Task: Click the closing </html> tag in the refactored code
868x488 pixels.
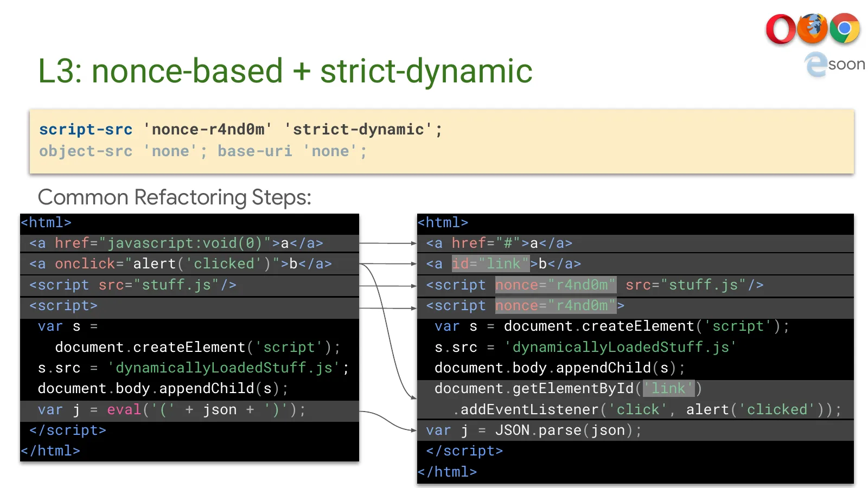Action: tap(448, 472)
